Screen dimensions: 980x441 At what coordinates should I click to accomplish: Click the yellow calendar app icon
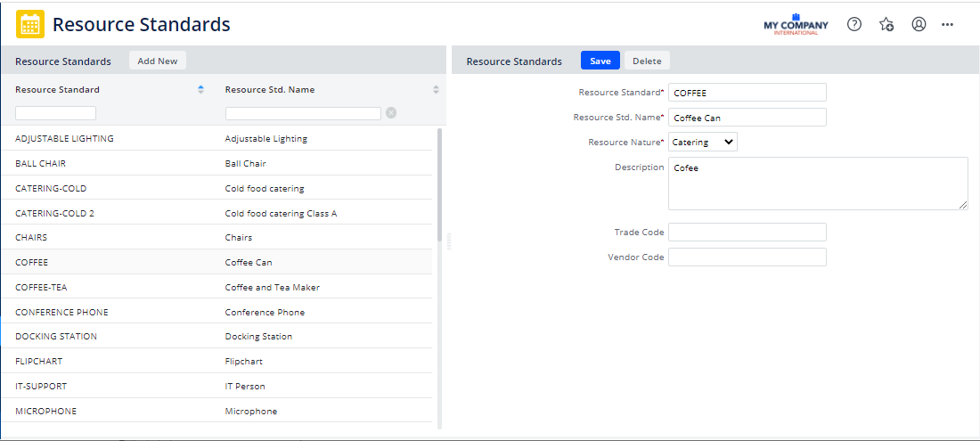click(x=29, y=24)
